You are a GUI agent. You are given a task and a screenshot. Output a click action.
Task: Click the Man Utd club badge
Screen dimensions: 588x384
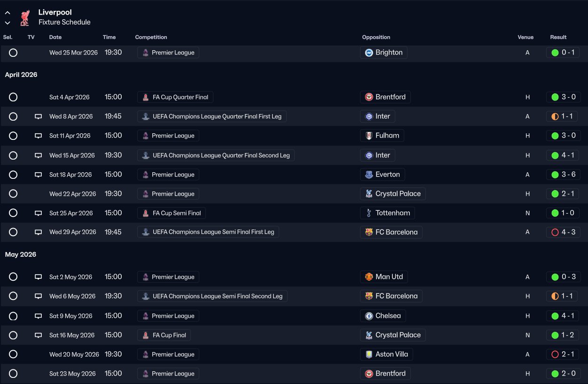369,277
